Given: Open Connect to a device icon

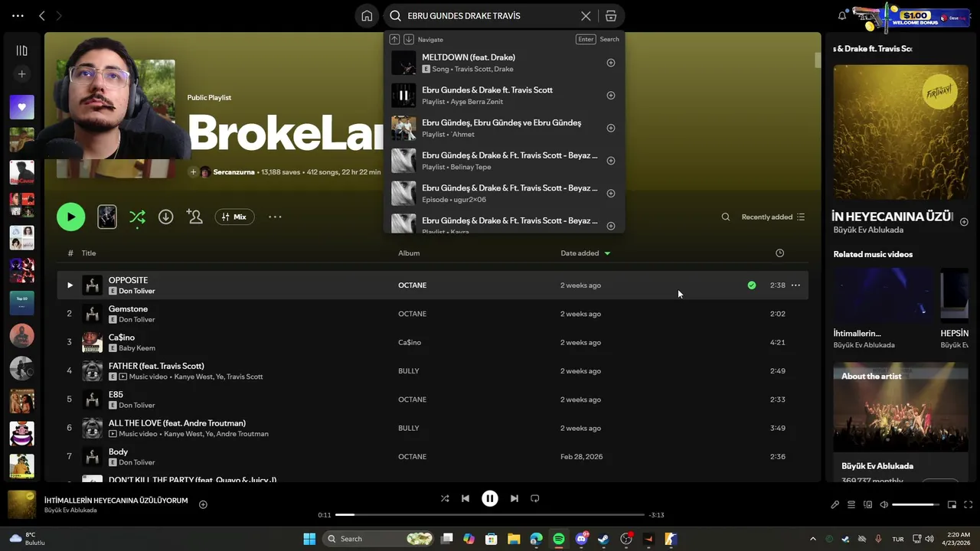Looking at the screenshot, I should (x=867, y=505).
